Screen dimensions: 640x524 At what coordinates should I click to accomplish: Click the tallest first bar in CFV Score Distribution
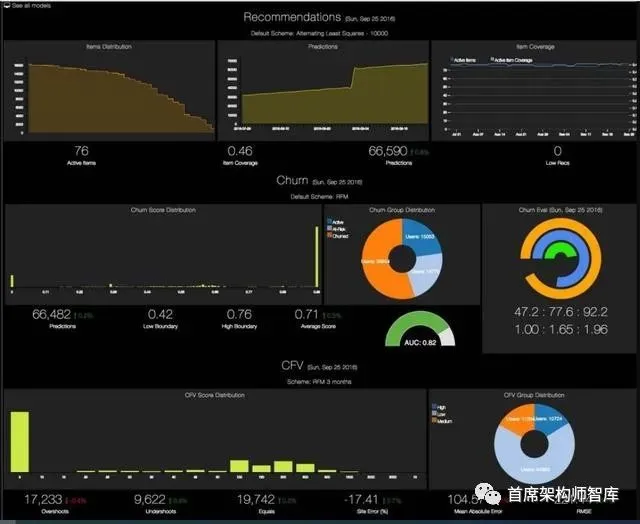pyautogui.click(x=20, y=442)
